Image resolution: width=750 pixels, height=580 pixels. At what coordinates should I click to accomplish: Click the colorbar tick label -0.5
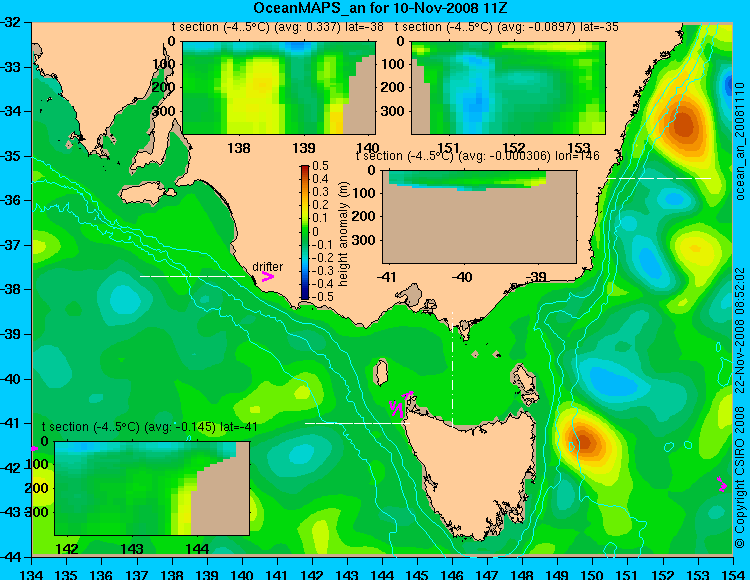[x=322, y=296]
